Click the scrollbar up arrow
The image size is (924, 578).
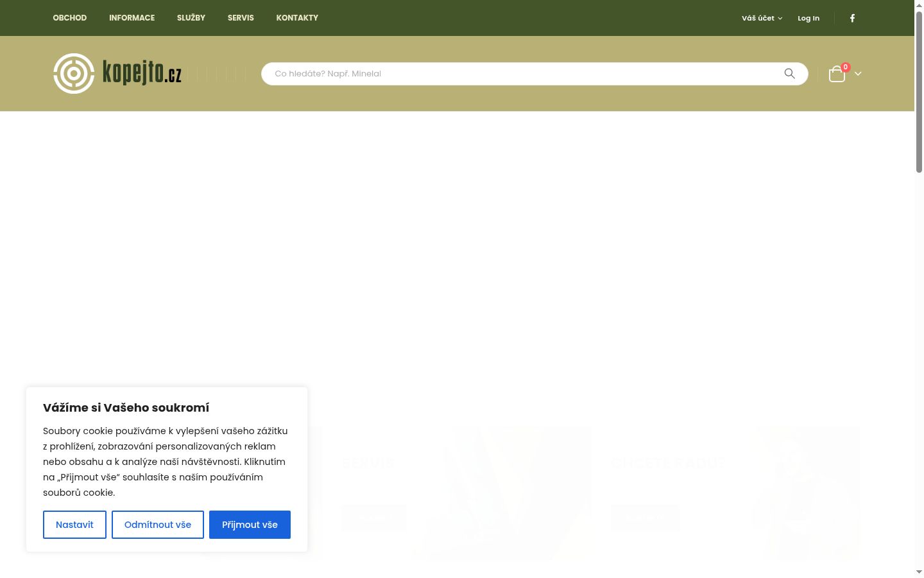coord(919,4)
